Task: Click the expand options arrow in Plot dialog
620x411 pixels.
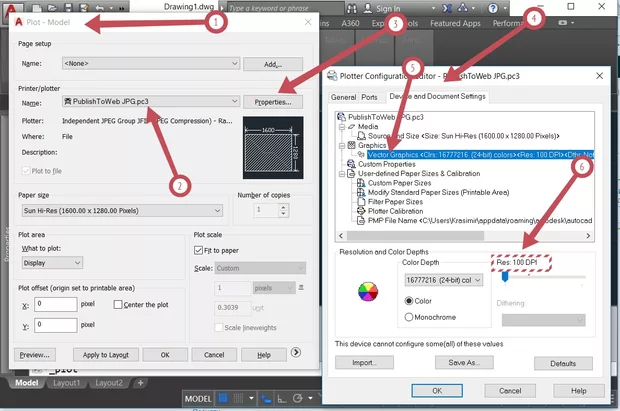Action: [x=296, y=352]
